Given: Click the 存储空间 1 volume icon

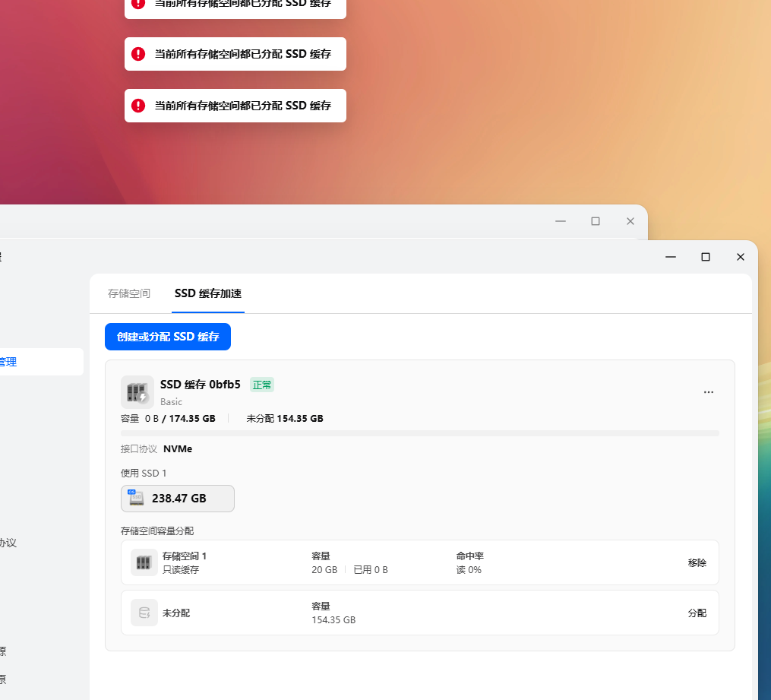Looking at the screenshot, I should pos(144,562).
